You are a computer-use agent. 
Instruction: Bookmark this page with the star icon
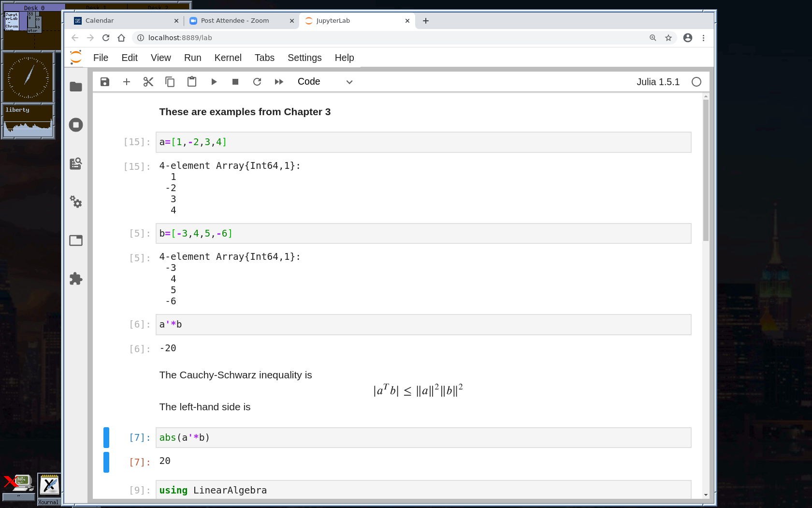pos(668,38)
